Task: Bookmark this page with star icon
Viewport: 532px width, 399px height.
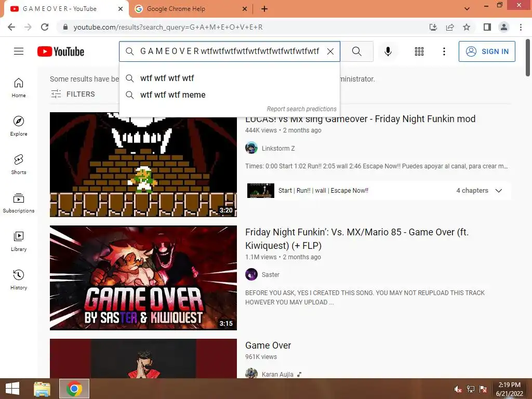Action: tap(467, 27)
